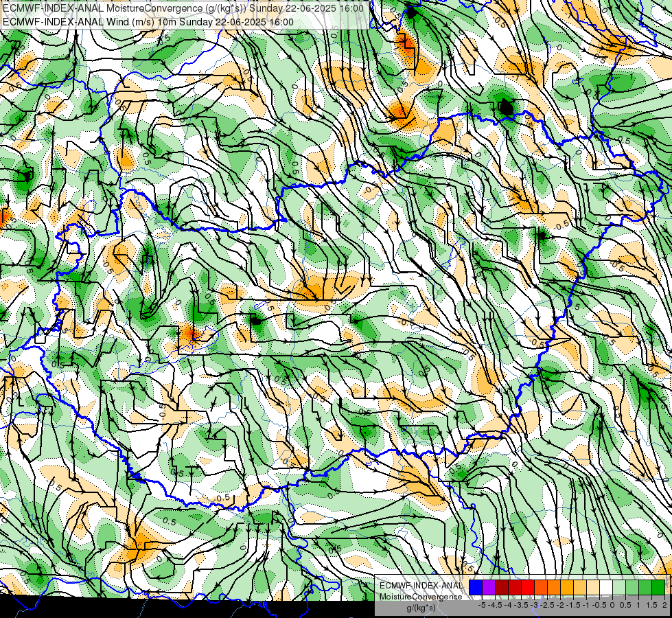Click the MoistureConvergence title line at top

(183, 8)
